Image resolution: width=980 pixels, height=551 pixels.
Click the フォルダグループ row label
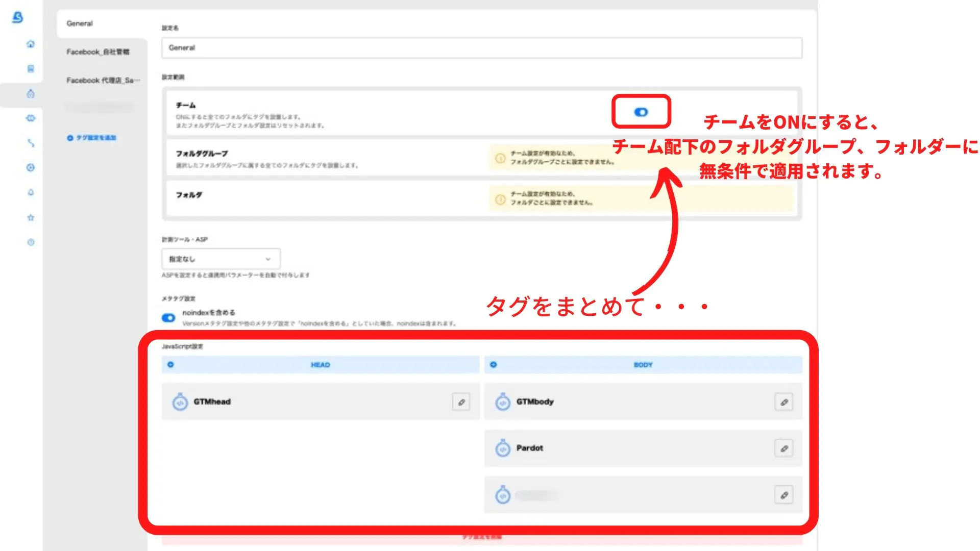pos(202,154)
